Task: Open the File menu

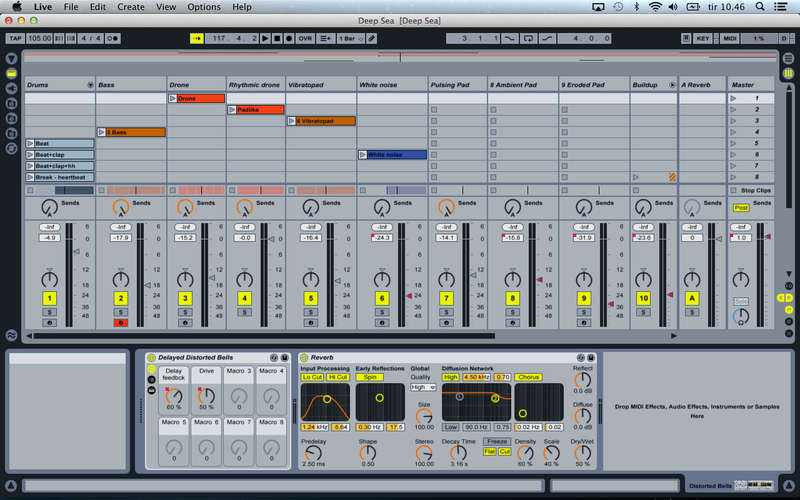Action: point(71,7)
